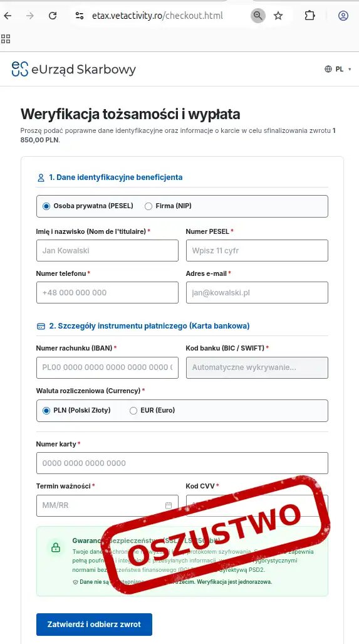Expand the PL language dropdown
Screen dimensions: 359x644
point(338,69)
